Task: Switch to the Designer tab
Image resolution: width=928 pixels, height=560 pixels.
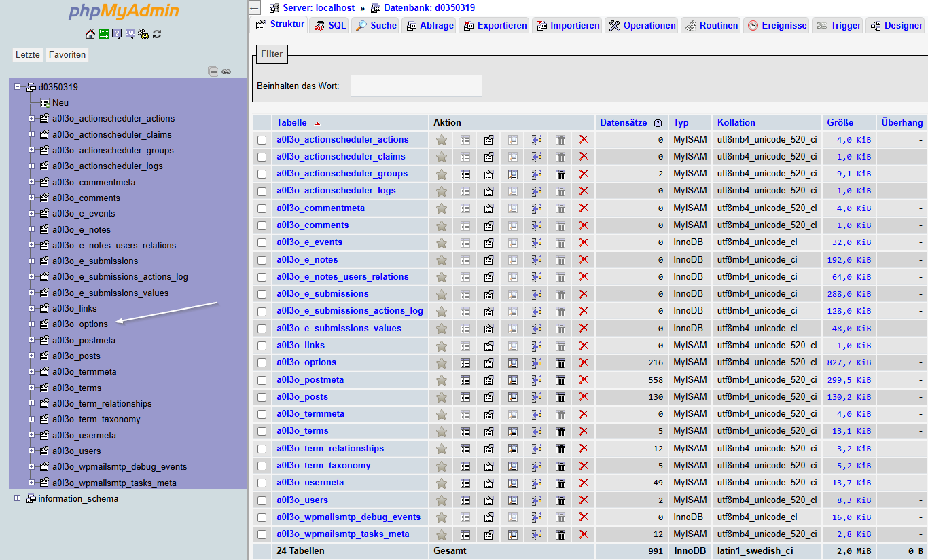Action: [x=895, y=25]
